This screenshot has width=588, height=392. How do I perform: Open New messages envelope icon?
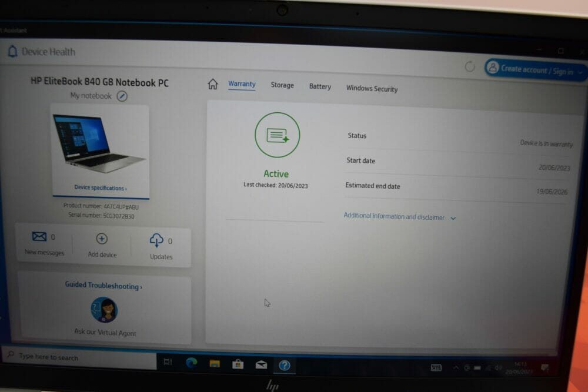pos(39,236)
